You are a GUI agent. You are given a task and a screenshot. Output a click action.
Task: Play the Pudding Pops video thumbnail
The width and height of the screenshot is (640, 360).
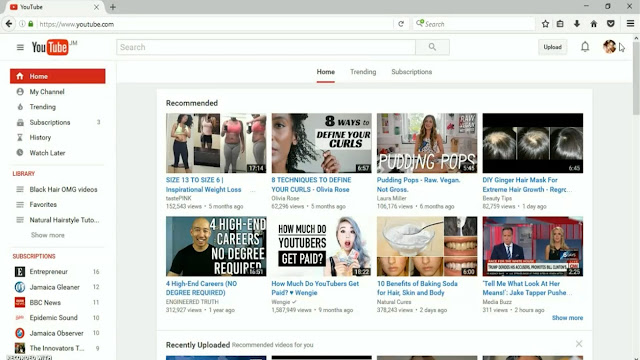pos(427,143)
